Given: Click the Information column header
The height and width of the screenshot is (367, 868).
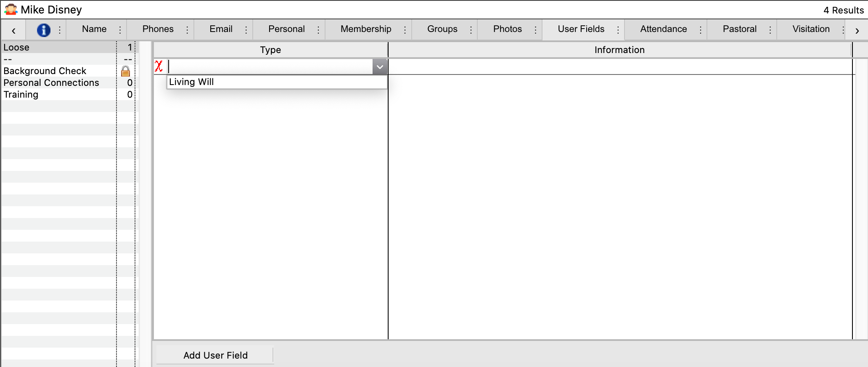Looking at the screenshot, I should click(x=619, y=50).
